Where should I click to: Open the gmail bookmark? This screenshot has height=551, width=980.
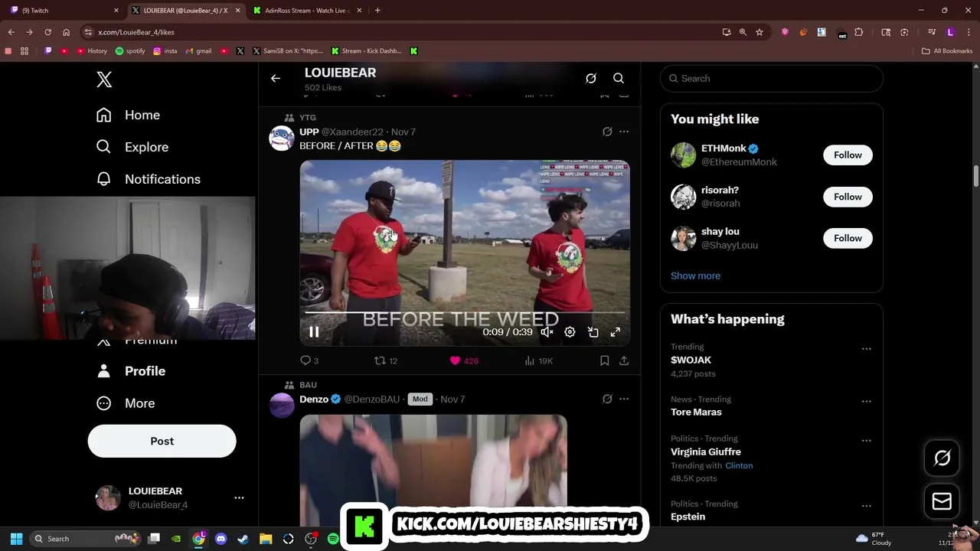(198, 51)
